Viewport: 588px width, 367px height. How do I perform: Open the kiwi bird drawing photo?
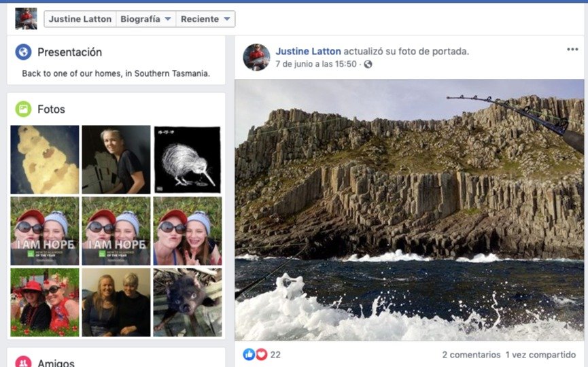[188, 160]
